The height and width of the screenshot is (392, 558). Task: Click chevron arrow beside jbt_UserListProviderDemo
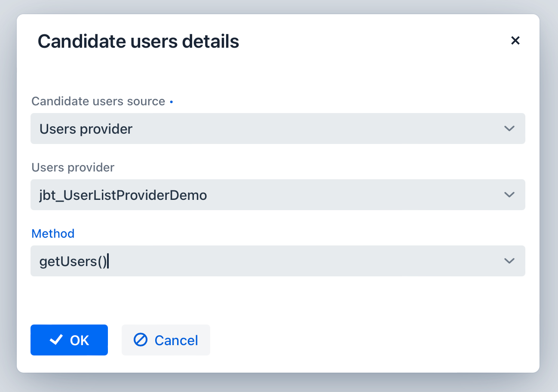click(509, 195)
